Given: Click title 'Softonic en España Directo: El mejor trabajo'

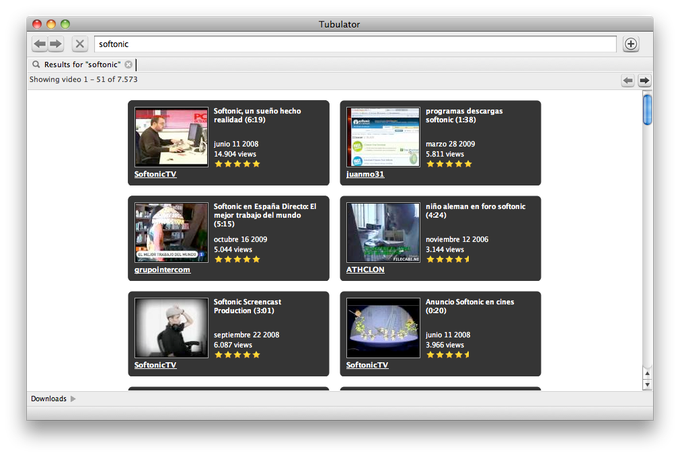Looking at the screenshot, I should [265, 215].
